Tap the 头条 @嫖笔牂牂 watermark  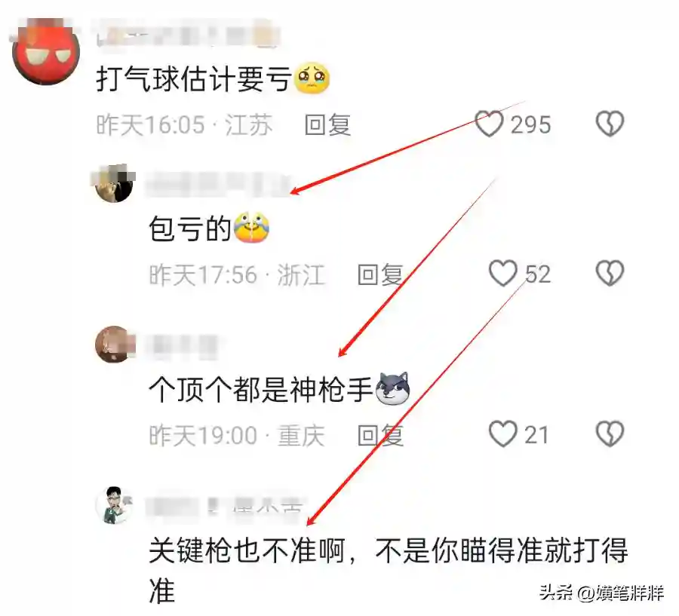pos(601,592)
